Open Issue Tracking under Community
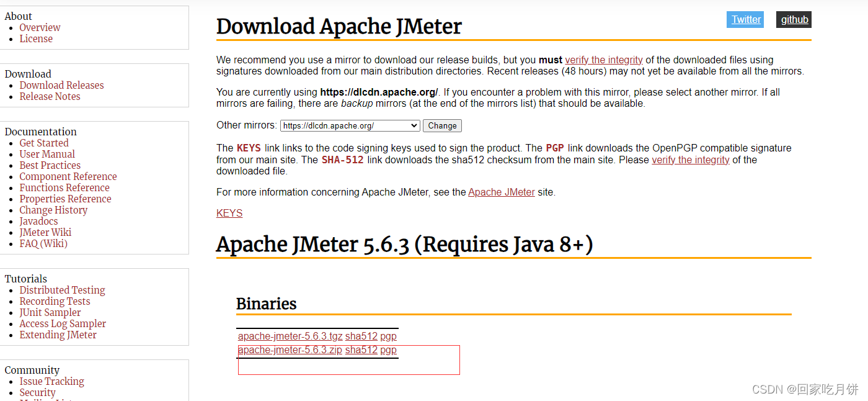 point(51,381)
